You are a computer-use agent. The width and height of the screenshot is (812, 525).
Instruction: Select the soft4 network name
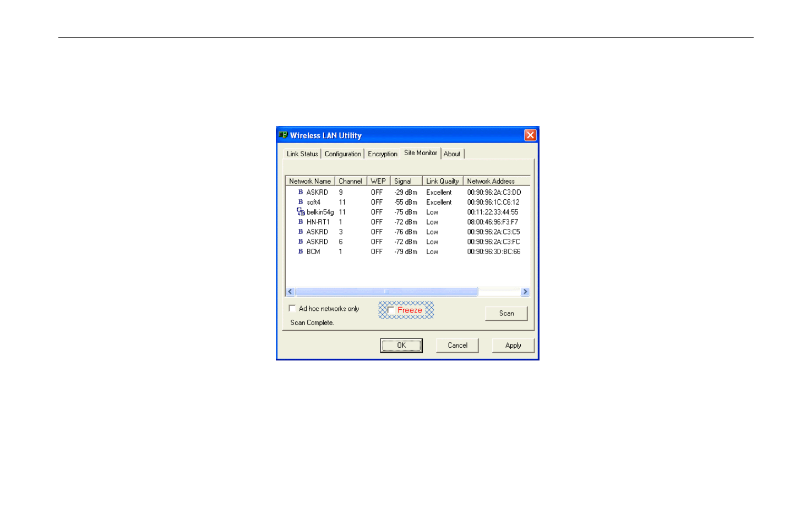click(x=313, y=203)
